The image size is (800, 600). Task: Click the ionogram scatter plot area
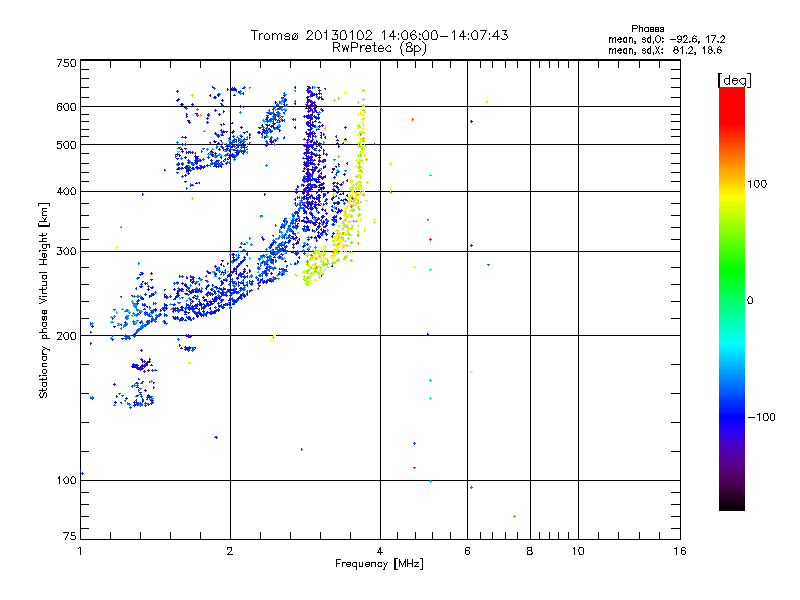380,299
